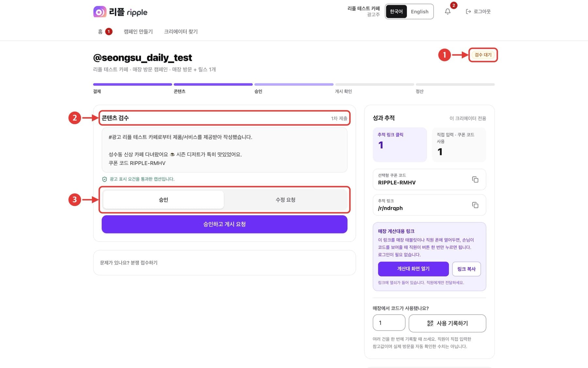
Task: Click the logout arrow icon
Action: [468, 11]
